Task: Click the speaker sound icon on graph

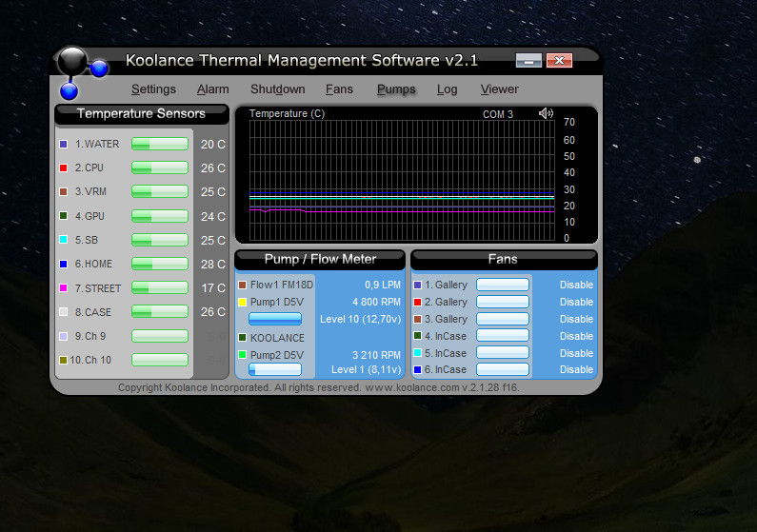Action: pos(546,113)
